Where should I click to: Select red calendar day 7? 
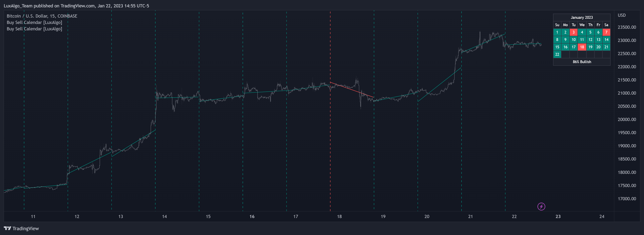(x=606, y=32)
